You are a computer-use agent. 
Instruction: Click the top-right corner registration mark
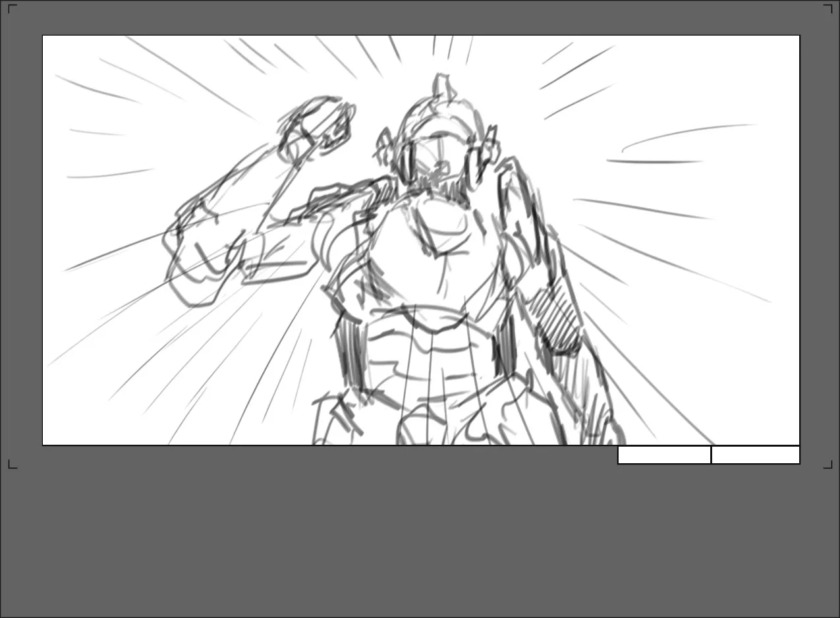click(x=828, y=8)
